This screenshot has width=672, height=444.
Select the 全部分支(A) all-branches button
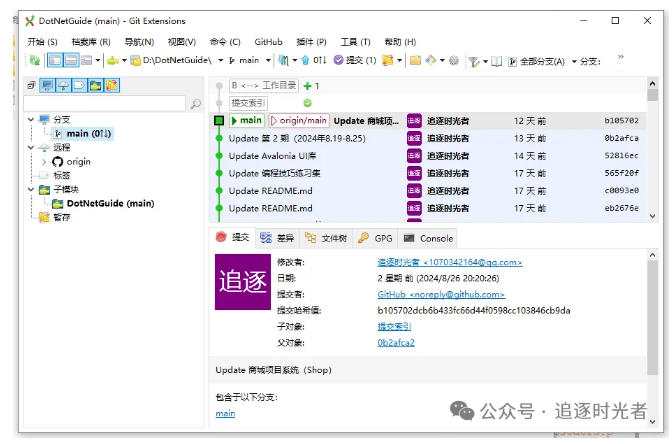(x=537, y=62)
